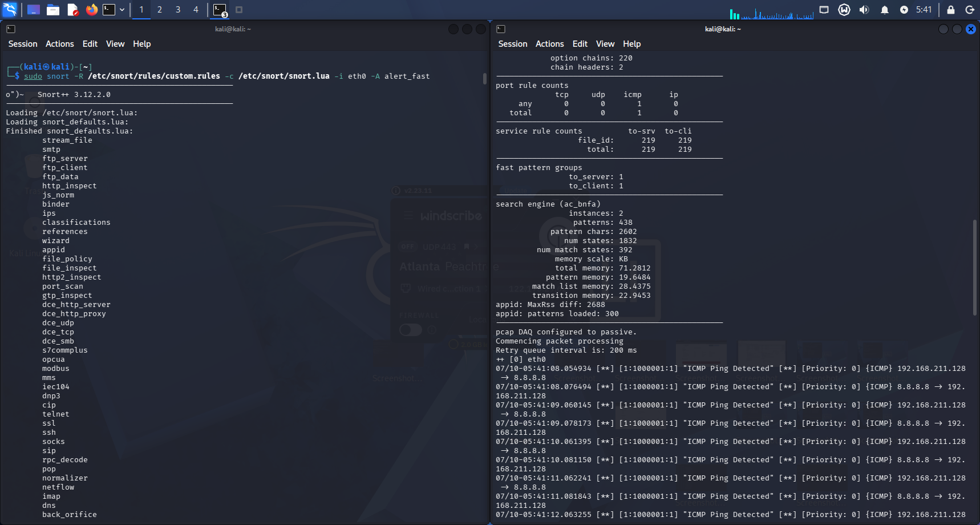Click the left terminal title 'kali@kali: ~'
980x525 pixels.
click(x=233, y=29)
